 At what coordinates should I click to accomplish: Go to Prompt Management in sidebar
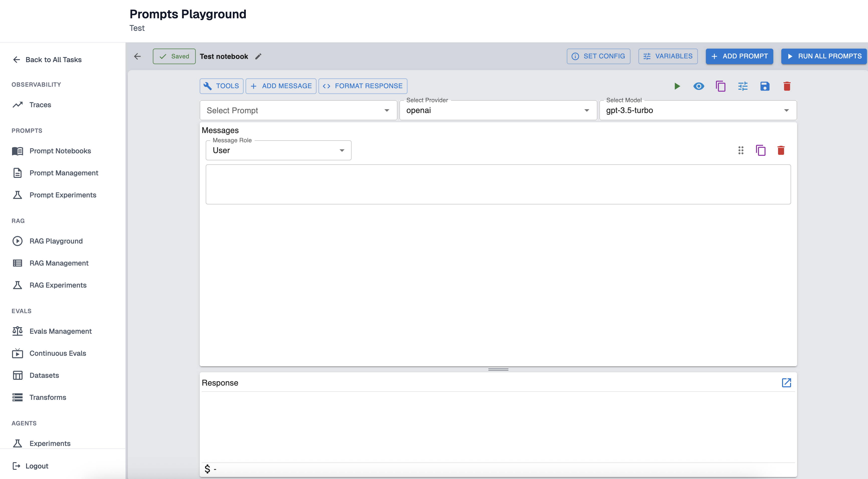64,173
